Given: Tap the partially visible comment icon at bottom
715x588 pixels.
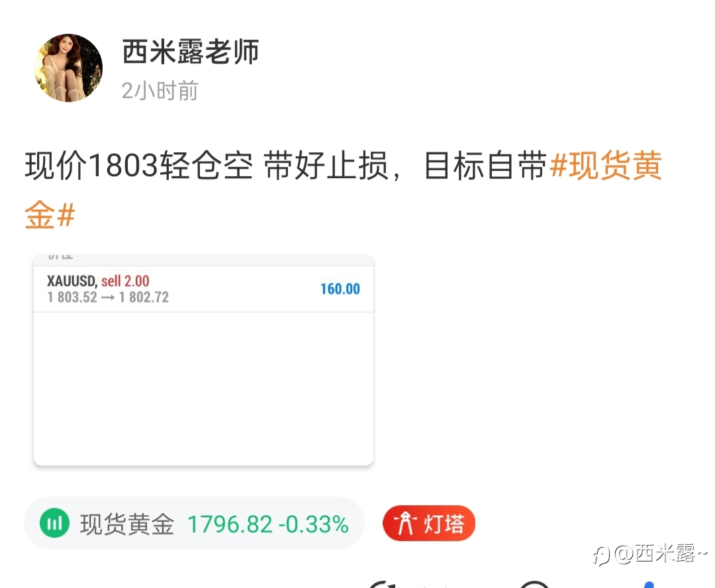Looking at the screenshot, I should 534,584.
